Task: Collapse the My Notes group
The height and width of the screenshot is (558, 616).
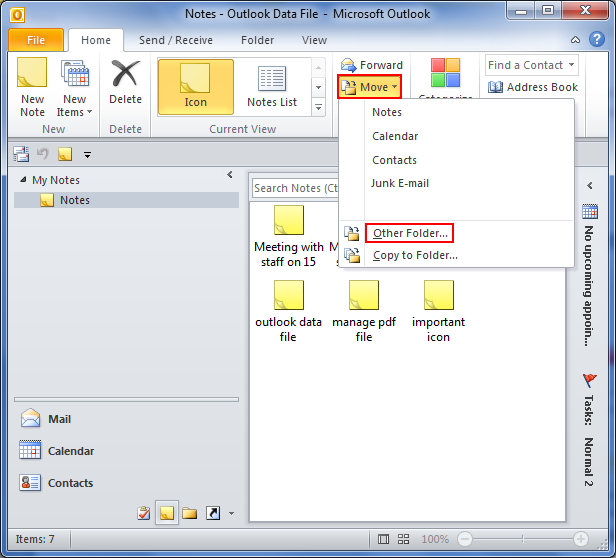Action: click(x=23, y=180)
